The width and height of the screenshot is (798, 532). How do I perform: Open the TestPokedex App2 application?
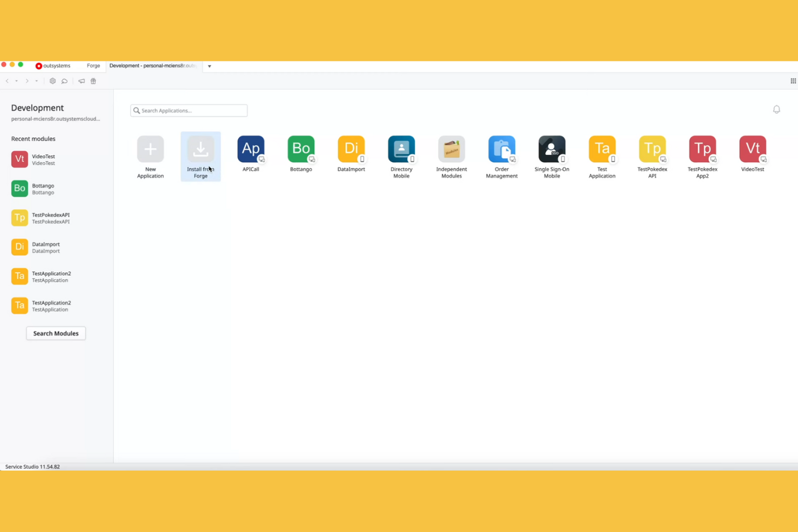click(702, 149)
